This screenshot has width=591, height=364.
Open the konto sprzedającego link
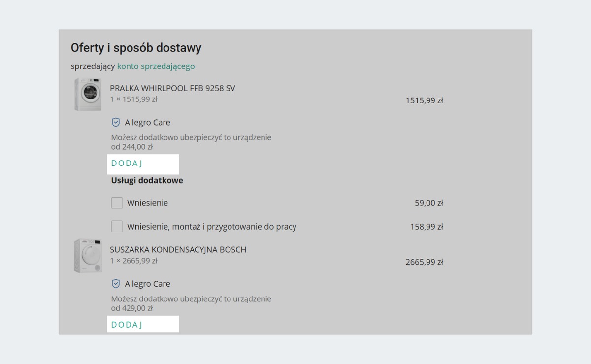coord(155,66)
